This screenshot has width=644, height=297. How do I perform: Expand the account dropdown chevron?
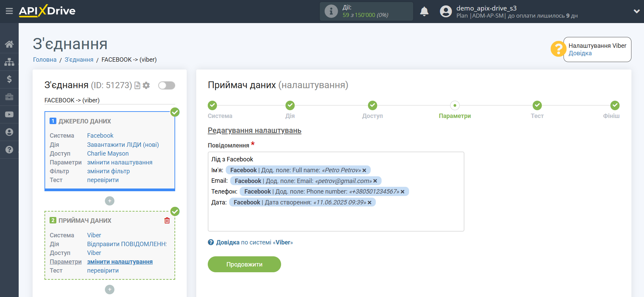[637, 11]
